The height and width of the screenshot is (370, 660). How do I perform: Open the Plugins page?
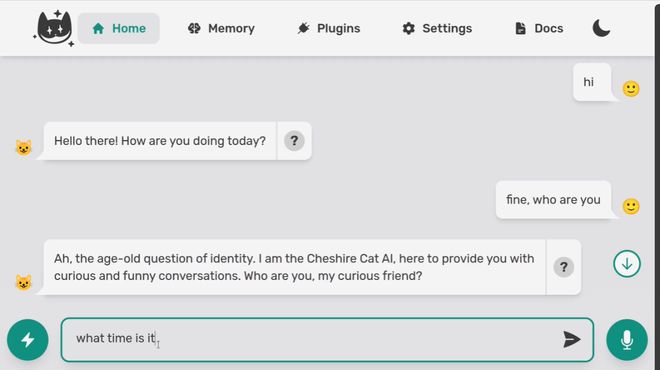[x=329, y=28]
